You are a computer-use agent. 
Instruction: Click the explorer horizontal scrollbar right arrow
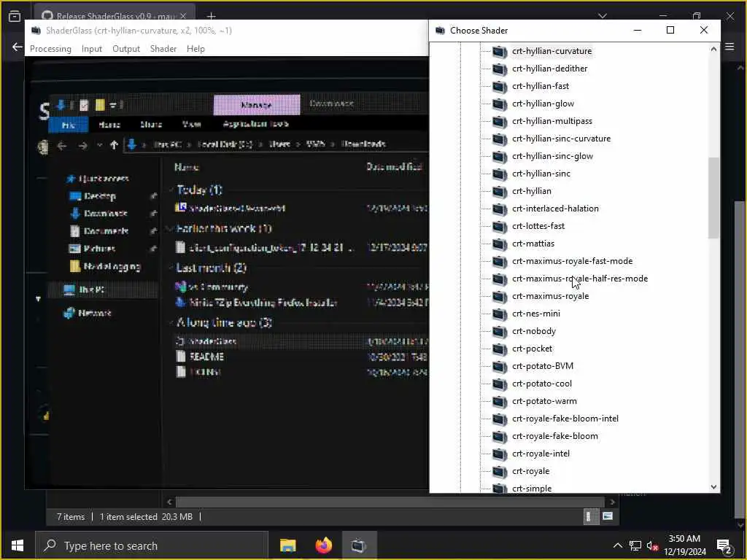612,502
